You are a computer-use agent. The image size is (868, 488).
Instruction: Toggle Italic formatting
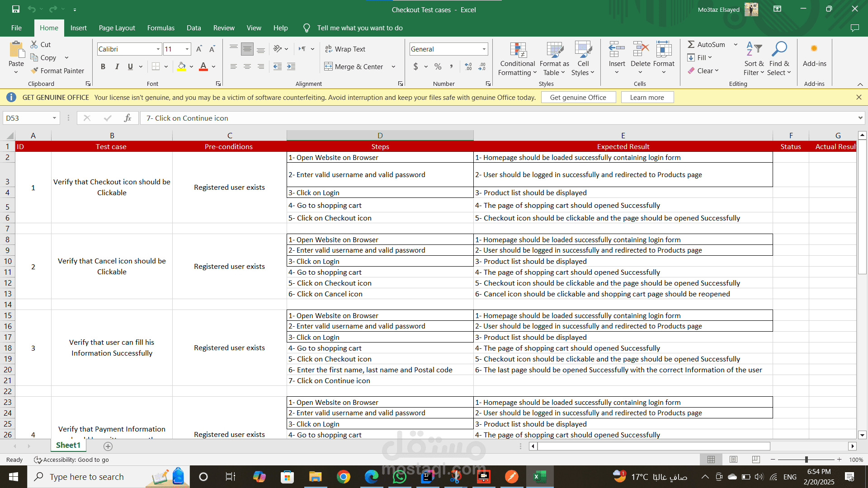pos(117,66)
